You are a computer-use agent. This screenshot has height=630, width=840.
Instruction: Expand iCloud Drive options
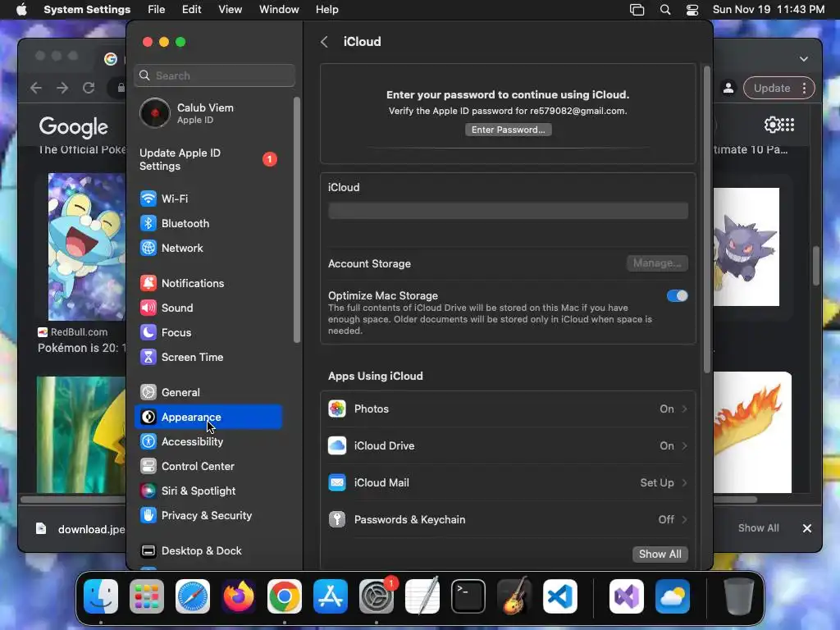click(508, 446)
